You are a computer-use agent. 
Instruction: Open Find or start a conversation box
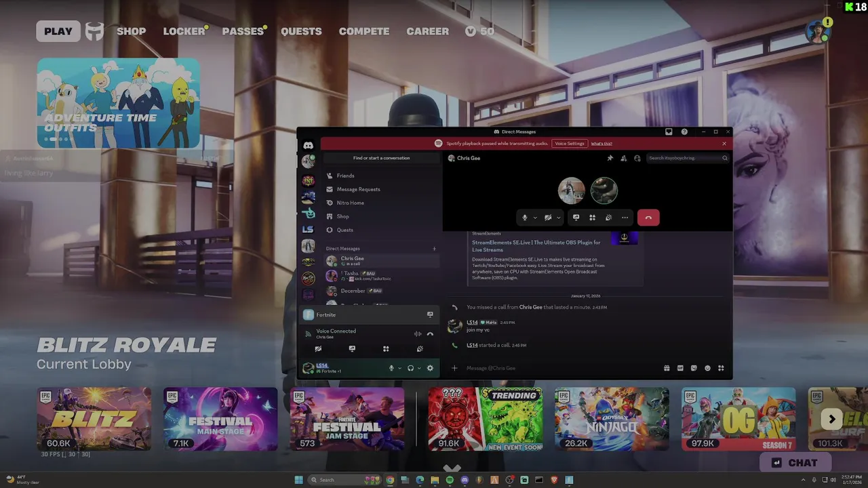point(381,158)
